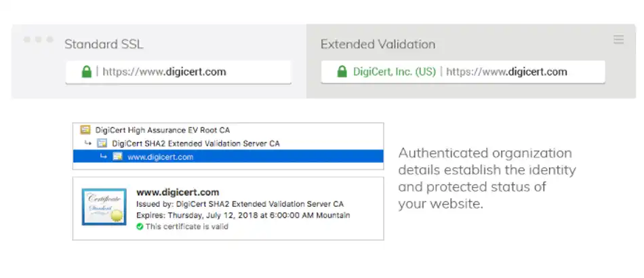Click the green checkmark next to certificate is valid
Viewport: 644px width, 278px height.
point(140,226)
